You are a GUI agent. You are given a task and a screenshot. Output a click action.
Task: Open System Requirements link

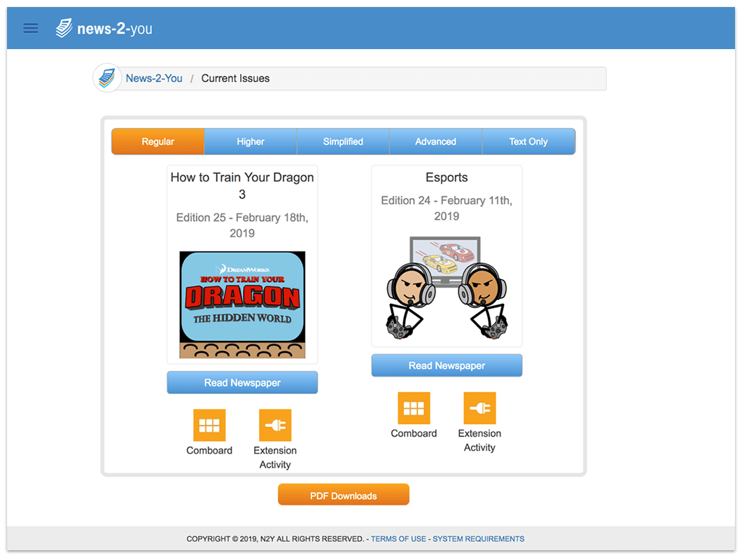point(478,539)
